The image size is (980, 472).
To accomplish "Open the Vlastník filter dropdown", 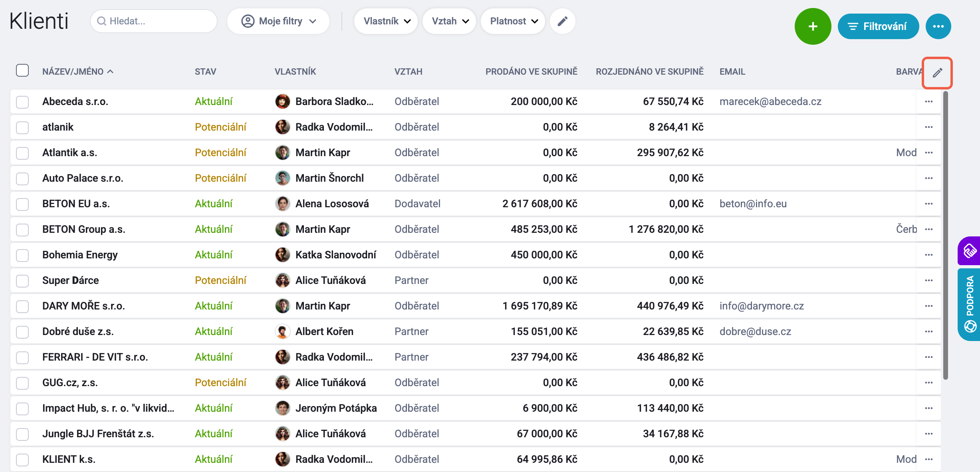I will [x=386, y=21].
